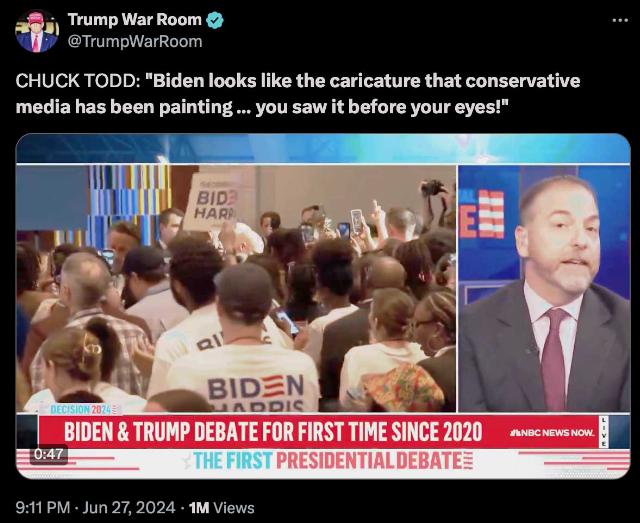Screen dimensions: 640x523
Task: Click the NBC News Now logo in video
Action: pyautogui.click(x=552, y=432)
